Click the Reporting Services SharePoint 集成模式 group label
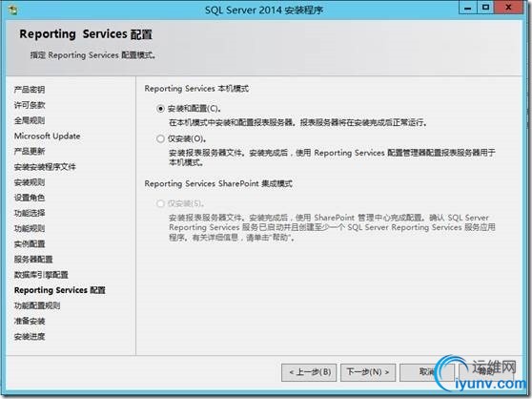Image resolution: width=532 pixels, height=399 pixels. 218,184
